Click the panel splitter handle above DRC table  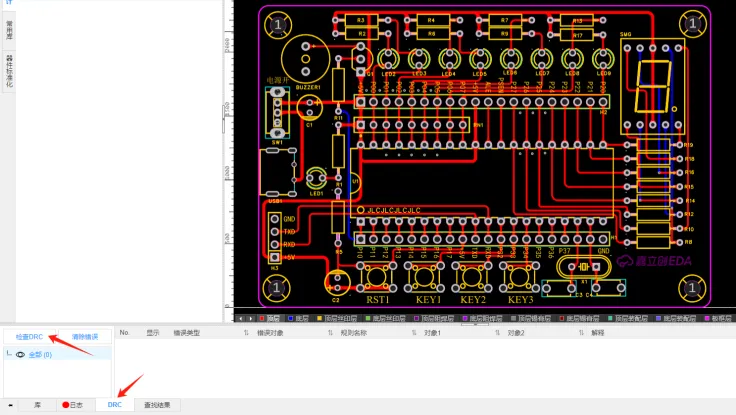[475, 324]
